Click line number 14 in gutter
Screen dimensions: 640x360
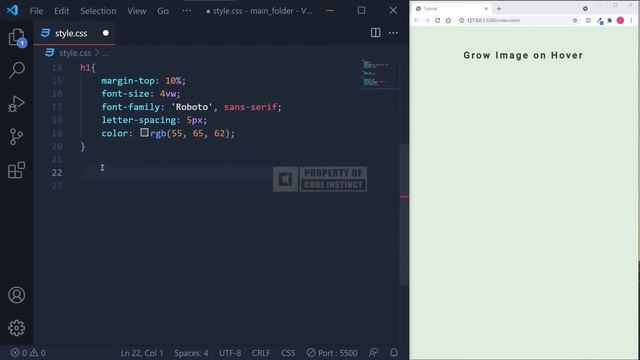(x=57, y=68)
